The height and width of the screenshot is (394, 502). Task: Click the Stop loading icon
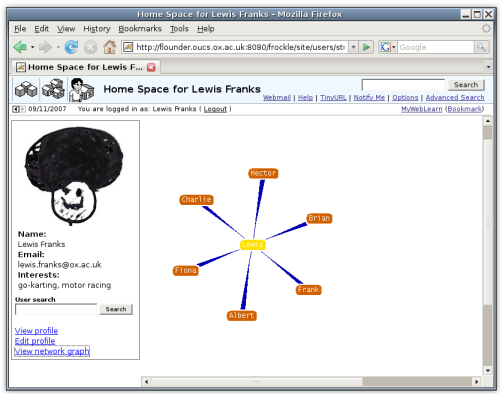click(90, 47)
